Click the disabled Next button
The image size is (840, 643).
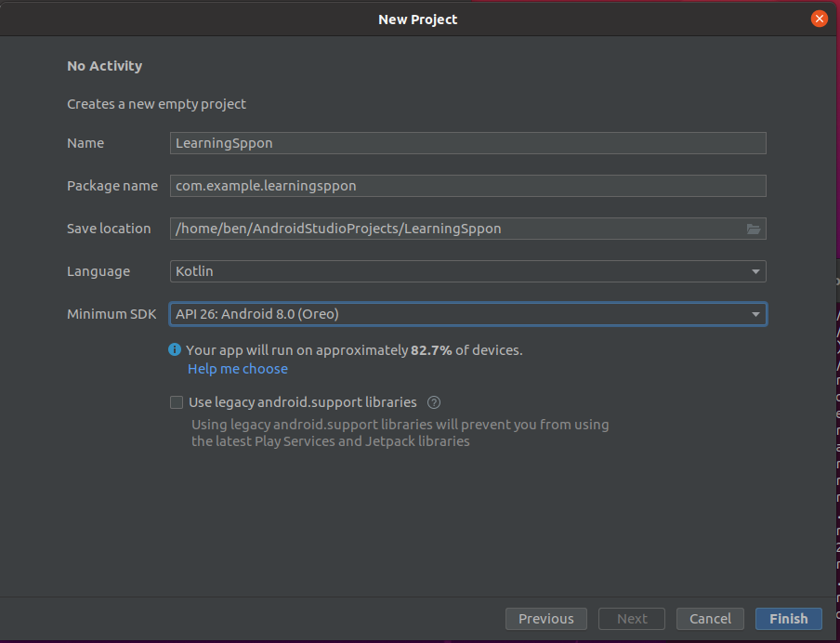(632, 619)
